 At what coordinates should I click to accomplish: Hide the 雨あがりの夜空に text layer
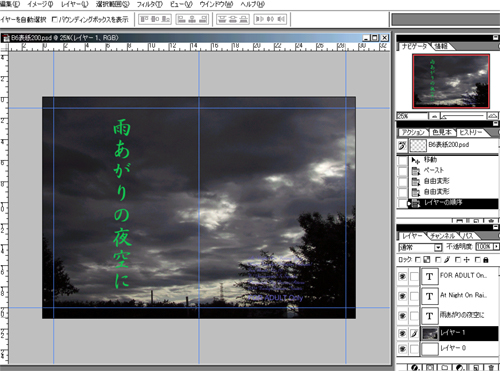click(403, 315)
